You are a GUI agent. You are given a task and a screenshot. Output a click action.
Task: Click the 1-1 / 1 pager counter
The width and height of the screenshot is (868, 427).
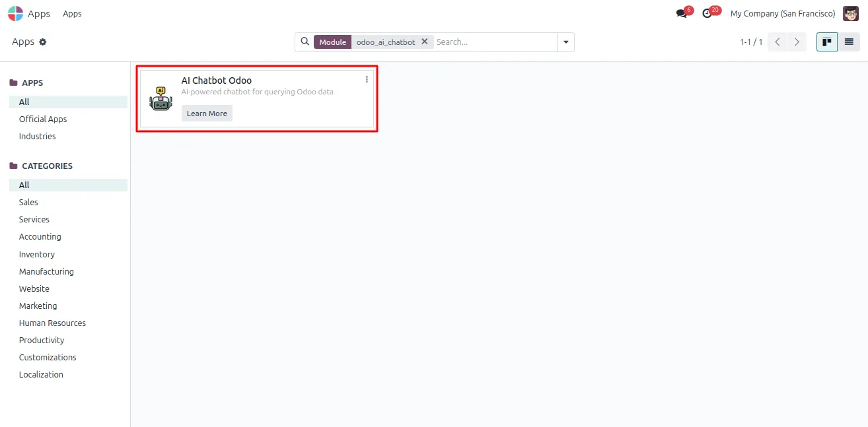point(751,42)
